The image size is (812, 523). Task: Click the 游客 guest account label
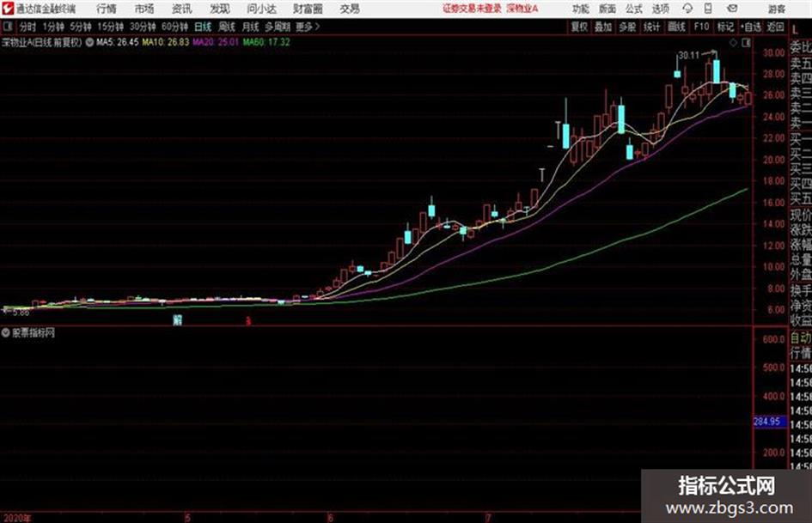(x=777, y=9)
